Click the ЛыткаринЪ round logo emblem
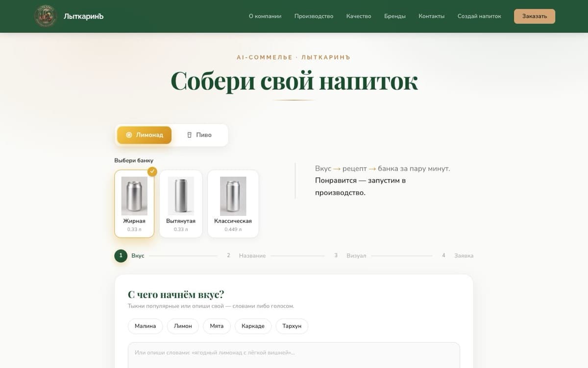Image resolution: width=588 pixels, height=368 pixels. pos(46,16)
